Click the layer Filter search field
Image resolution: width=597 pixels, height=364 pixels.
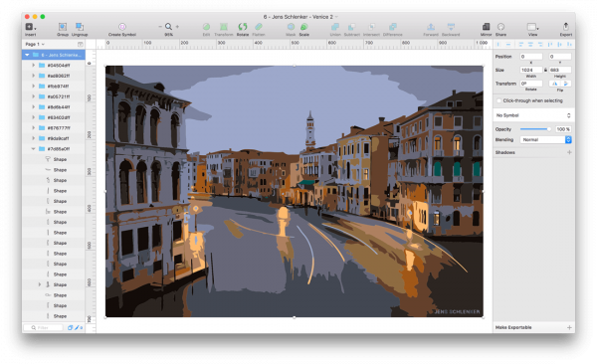[x=43, y=328]
